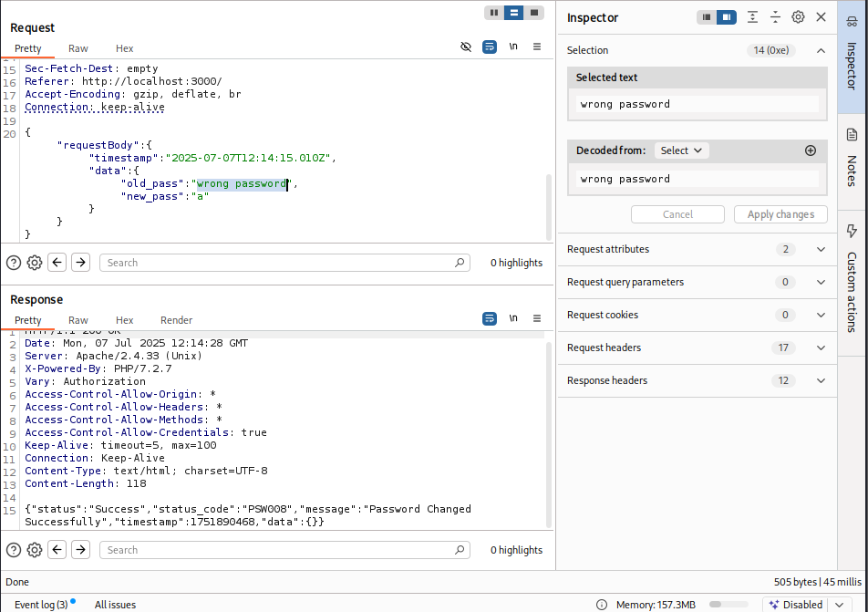Click the Inspector settings gear icon
The width and height of the screenshot is (868, 612).
(x=798, y=17)
